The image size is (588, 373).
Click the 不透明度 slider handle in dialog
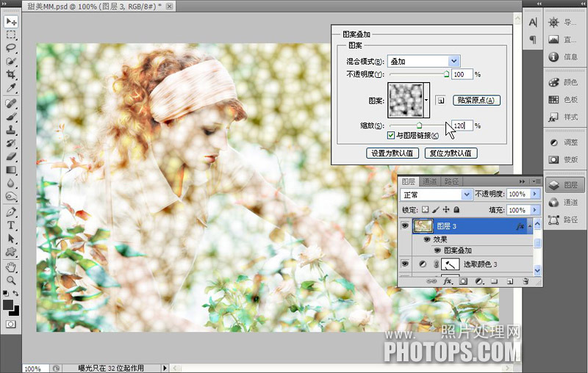point(446,74)
